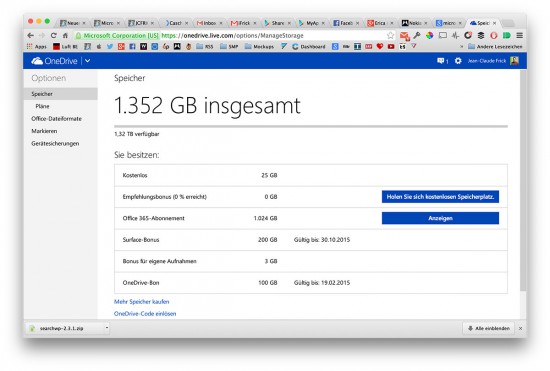Close the active Speicher browser tab

(495, 23)
